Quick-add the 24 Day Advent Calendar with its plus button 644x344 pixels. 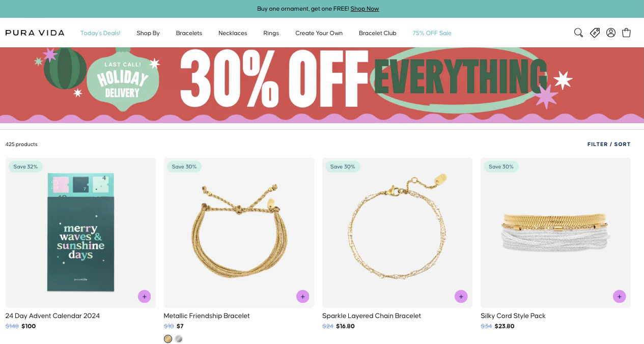[144, 296]
